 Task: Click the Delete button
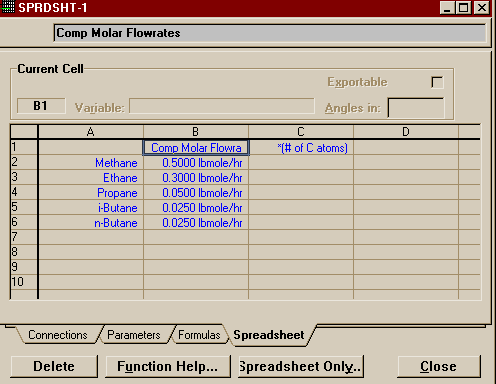(54, 366)
